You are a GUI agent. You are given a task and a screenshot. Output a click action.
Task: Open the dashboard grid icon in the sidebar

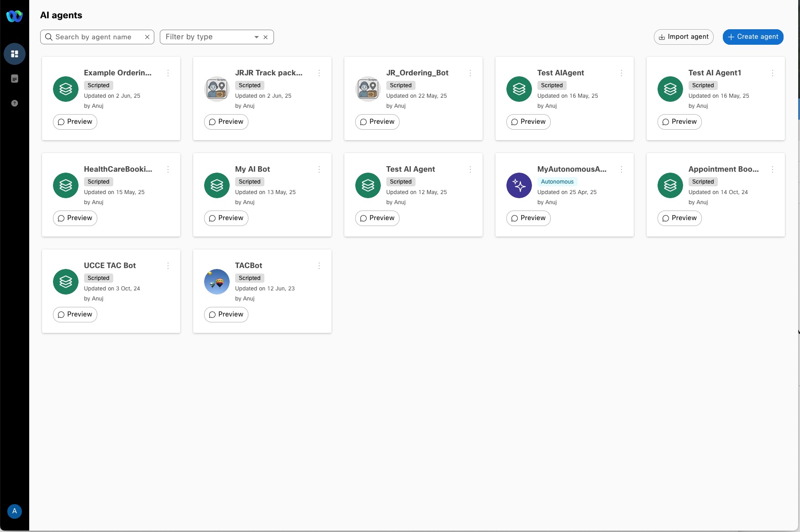pyautogui.click(x=15, y=54)
